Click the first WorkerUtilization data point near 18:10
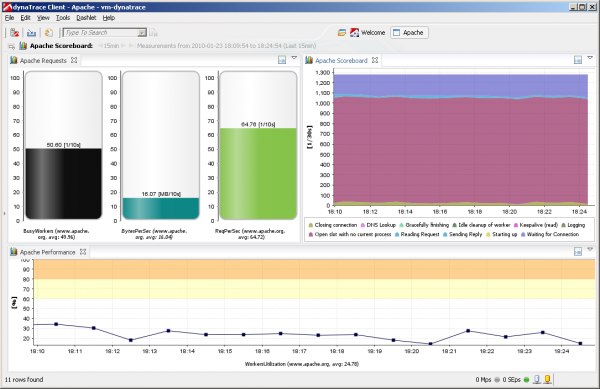 click(56, 324)
